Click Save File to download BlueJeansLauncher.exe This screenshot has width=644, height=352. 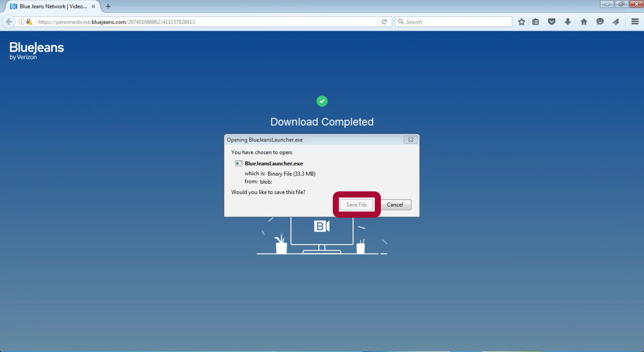coord(356,205)
